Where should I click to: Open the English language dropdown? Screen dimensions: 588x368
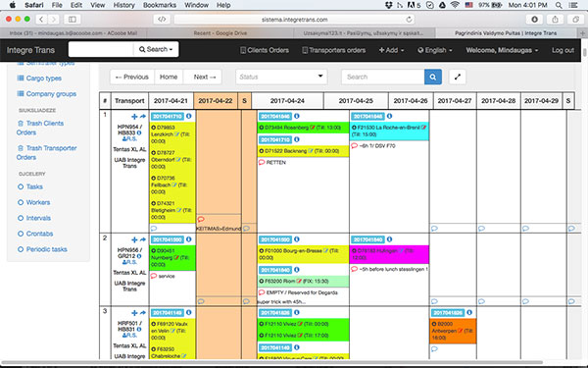[435, 50]
